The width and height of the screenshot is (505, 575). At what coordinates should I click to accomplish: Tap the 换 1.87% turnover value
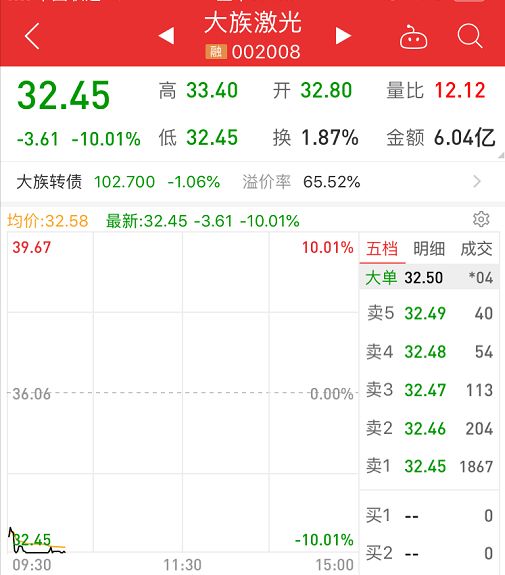tap(330, 138)
